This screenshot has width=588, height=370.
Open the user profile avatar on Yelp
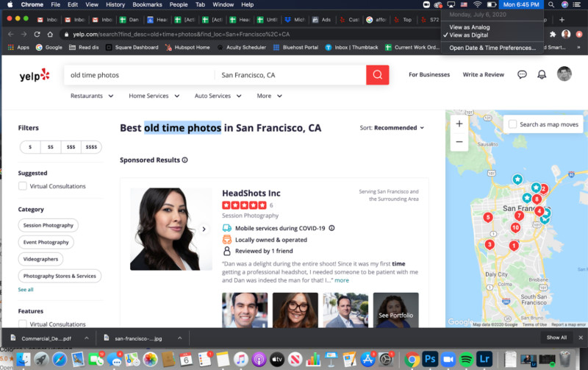point(564,74)
